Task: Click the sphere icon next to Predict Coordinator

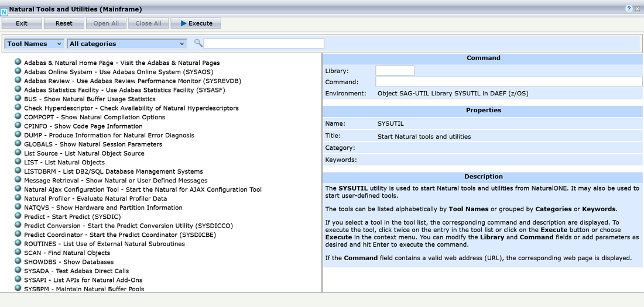Action: 18,234
